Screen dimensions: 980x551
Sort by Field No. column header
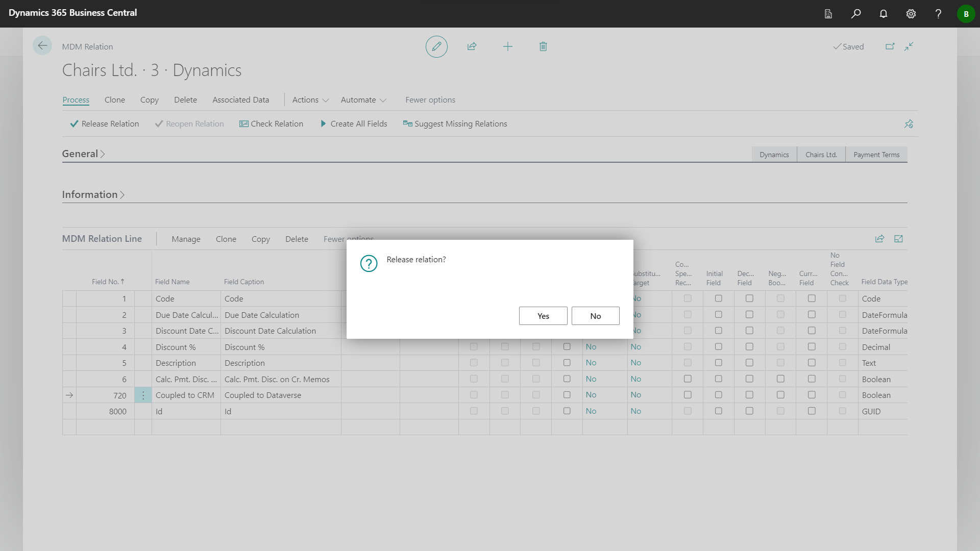(x=108, y=282)
